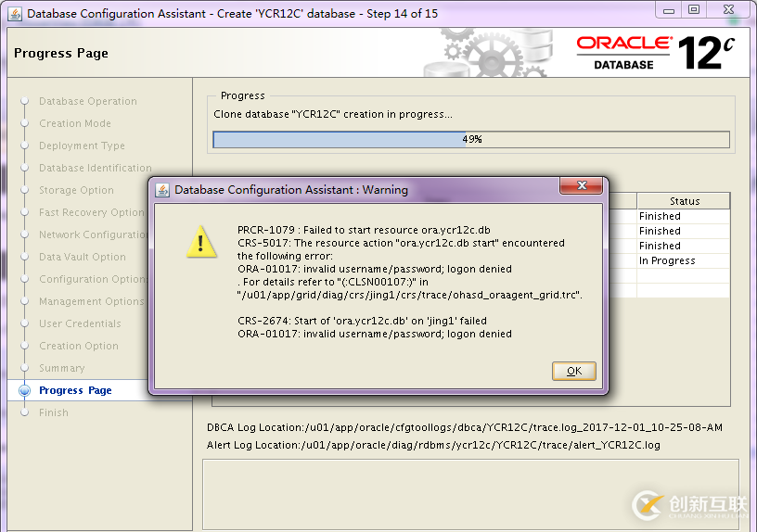Select the Database Operation step
This screenshot has height=532, width=757.
pos(88,101)
